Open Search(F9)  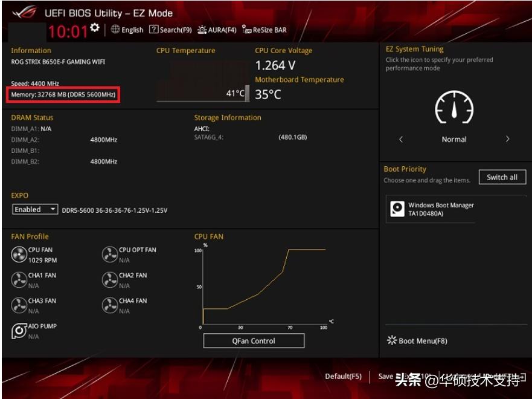(x=171, y=30)
